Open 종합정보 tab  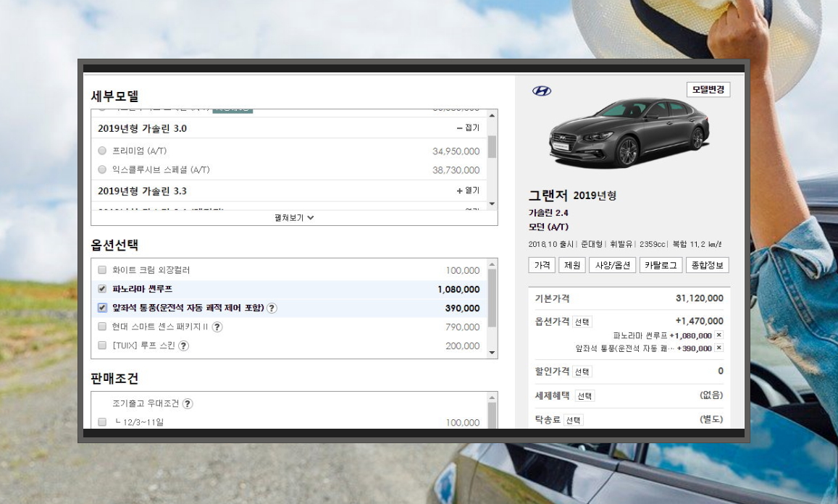coord(707,265)
